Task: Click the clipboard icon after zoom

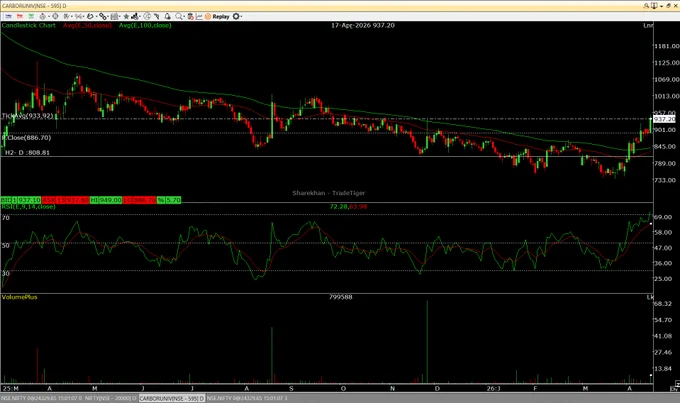Action: (x=190, y=16)
